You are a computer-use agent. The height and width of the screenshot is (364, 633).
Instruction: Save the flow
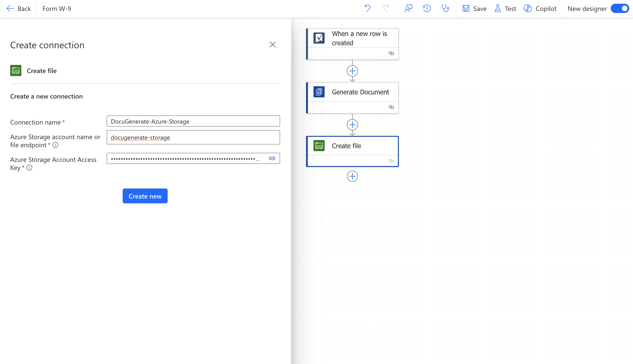click(474, 9)
